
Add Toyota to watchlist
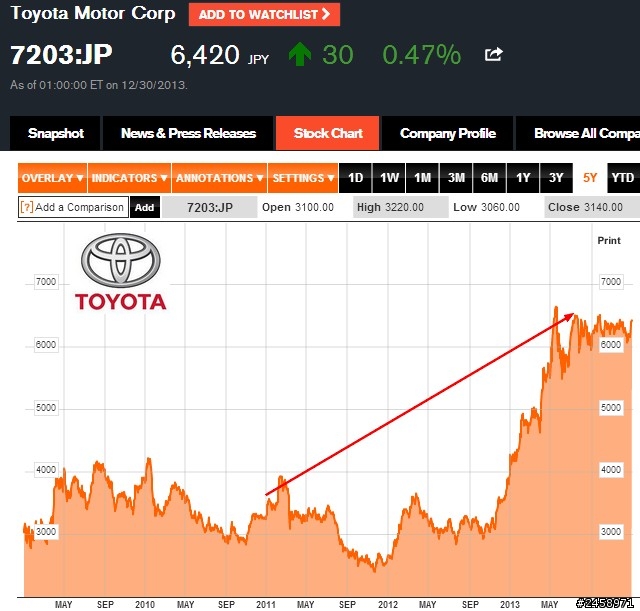[x=264, y=15]
